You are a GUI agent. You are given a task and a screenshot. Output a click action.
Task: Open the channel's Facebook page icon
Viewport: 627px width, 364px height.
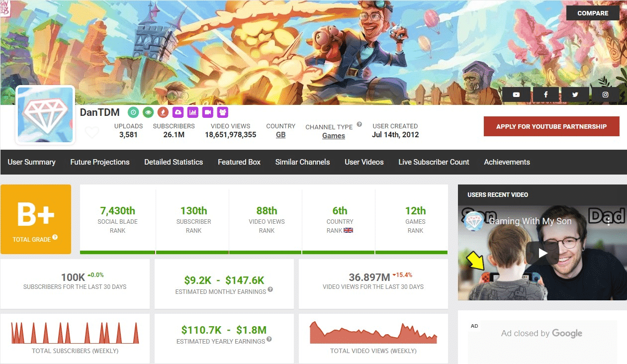coord(546,94)
